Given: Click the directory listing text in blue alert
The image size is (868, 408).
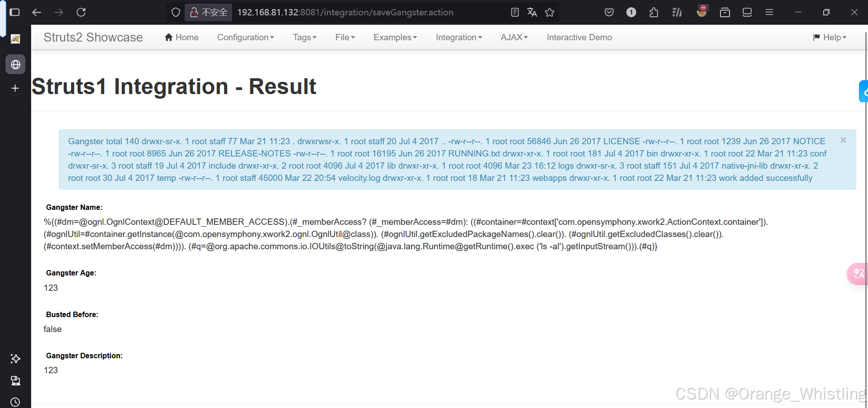Looking at the screenshot, I should [x=447, y=160].
